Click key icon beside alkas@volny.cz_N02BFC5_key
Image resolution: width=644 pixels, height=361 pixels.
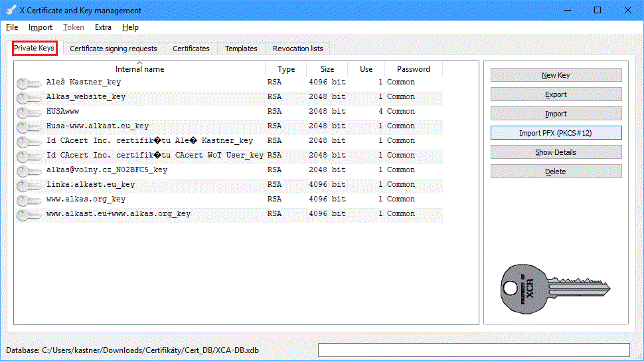[x=29, y=171]
